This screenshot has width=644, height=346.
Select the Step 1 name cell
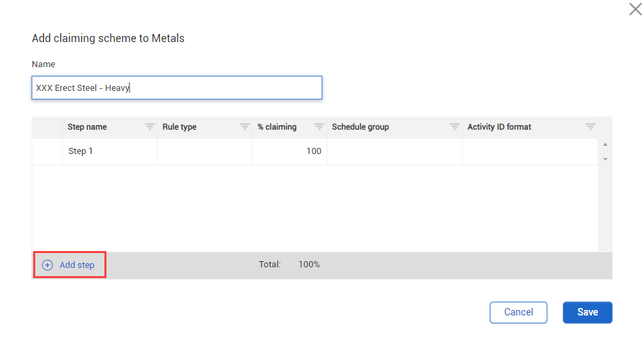click(x=110, y=151)
